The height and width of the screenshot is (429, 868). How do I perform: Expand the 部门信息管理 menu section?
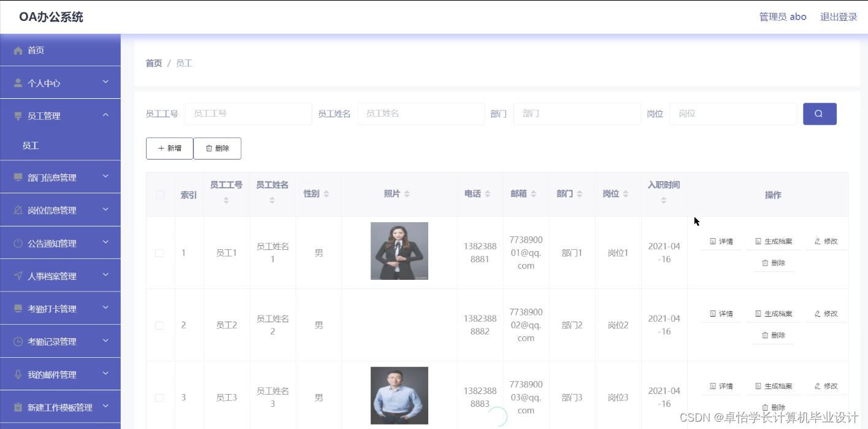60,176
